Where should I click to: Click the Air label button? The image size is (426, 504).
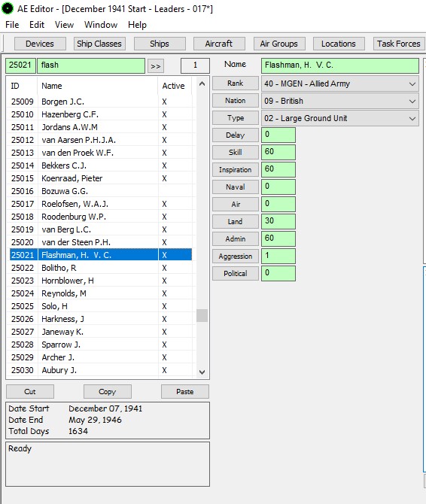click(236, 205)
